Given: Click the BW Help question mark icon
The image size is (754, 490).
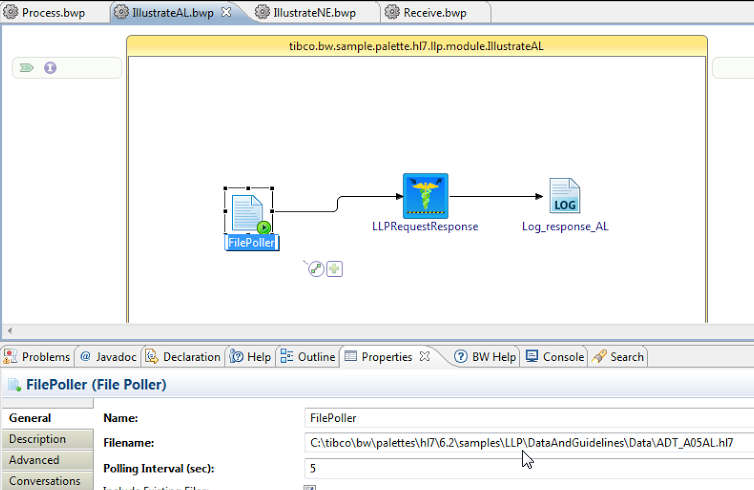Looking at the screenshot, I should click(x=461, y=356).
